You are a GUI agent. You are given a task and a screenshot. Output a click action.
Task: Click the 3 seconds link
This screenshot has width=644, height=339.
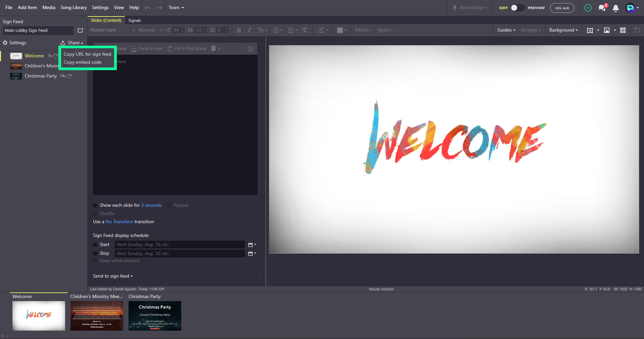(x=151, y=205)
